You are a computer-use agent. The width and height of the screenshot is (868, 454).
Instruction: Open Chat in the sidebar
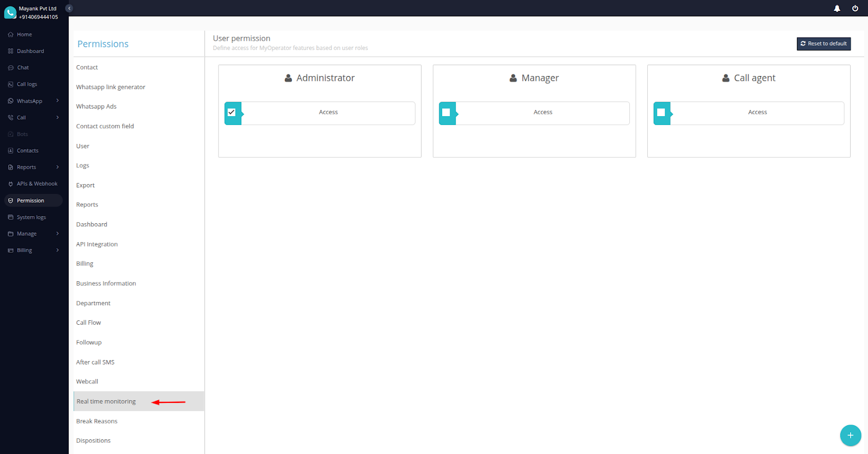(x=23, y=68)
